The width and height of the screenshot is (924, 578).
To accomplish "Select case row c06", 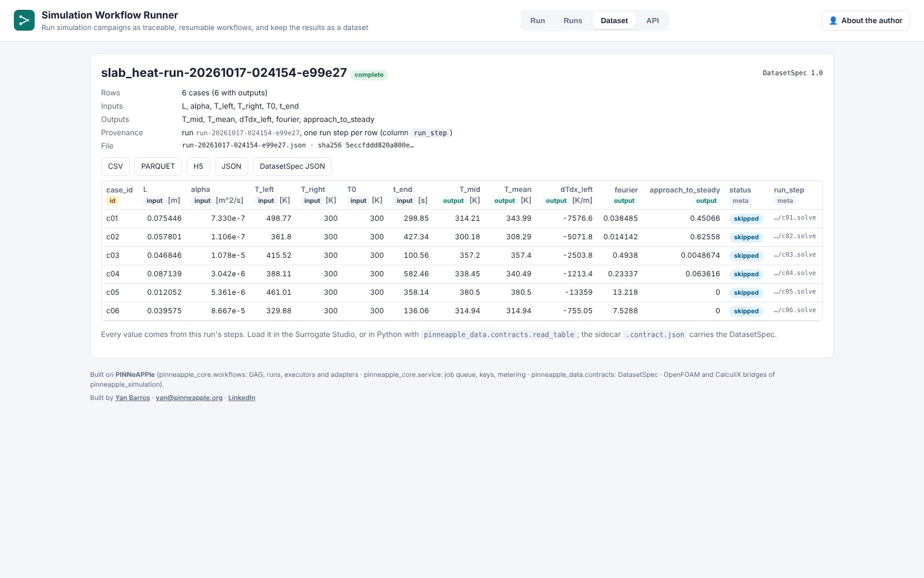I will point(461,311).
